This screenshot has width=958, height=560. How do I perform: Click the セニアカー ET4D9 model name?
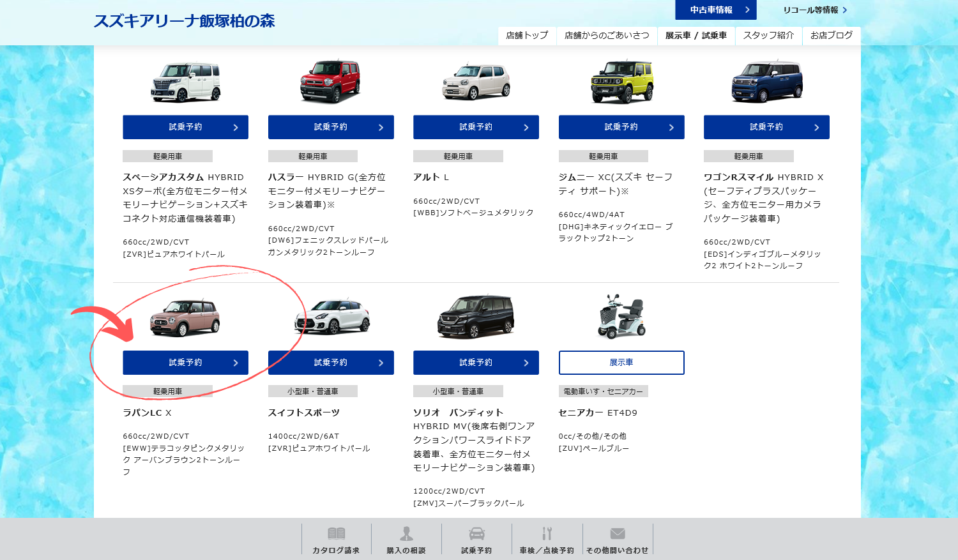(x=598, y=413)
